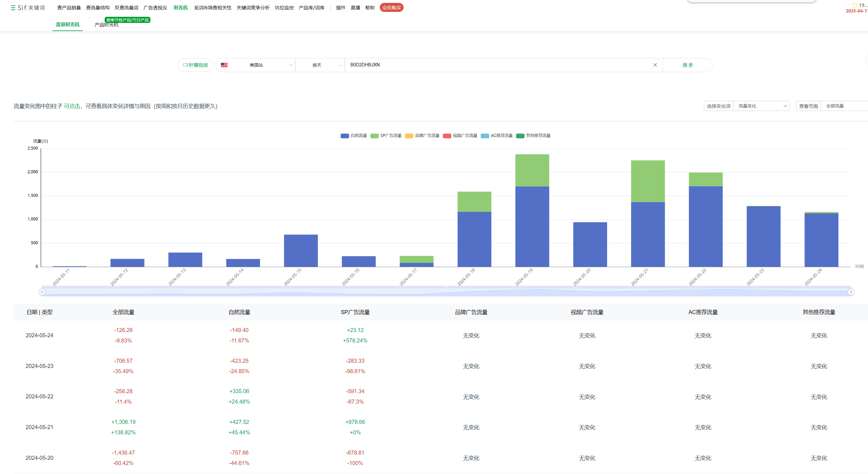Click the US flag icon in site selector
Viewport: 868px width, 474px height.
point(224,65)
